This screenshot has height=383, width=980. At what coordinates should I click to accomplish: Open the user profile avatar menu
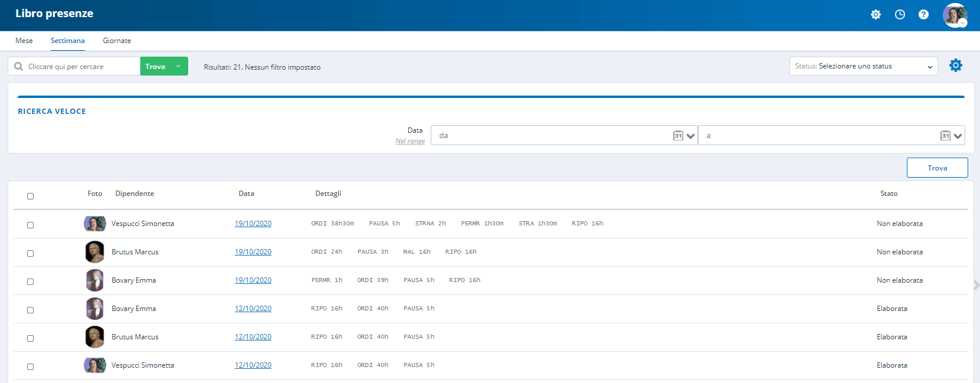click(x=955, y=15)
